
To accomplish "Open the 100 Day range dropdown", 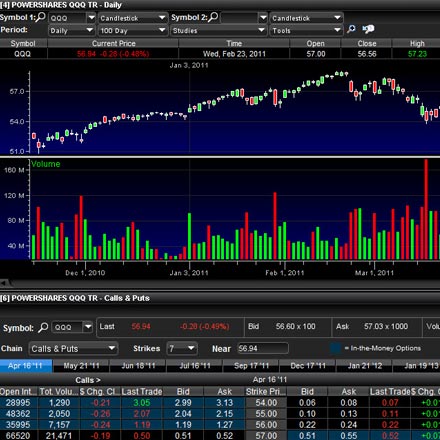I will 132,31.
